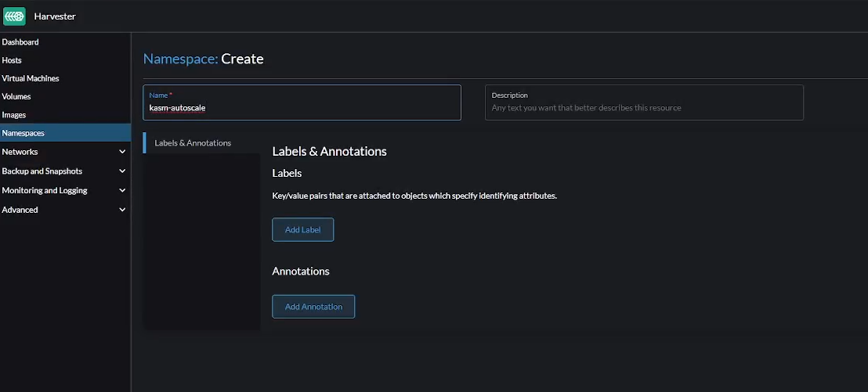
Task: Click the Advanced sidebar label
Action: point(20,210)
